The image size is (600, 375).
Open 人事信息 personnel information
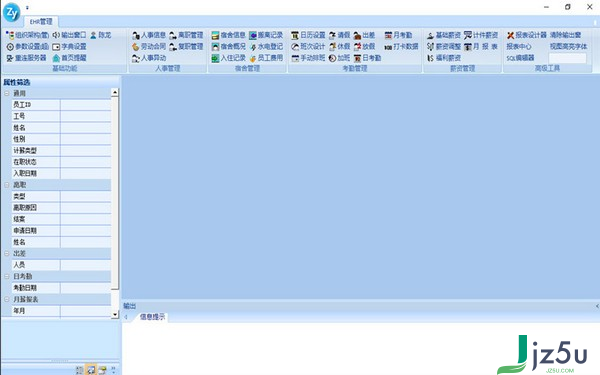coord(149,35)
